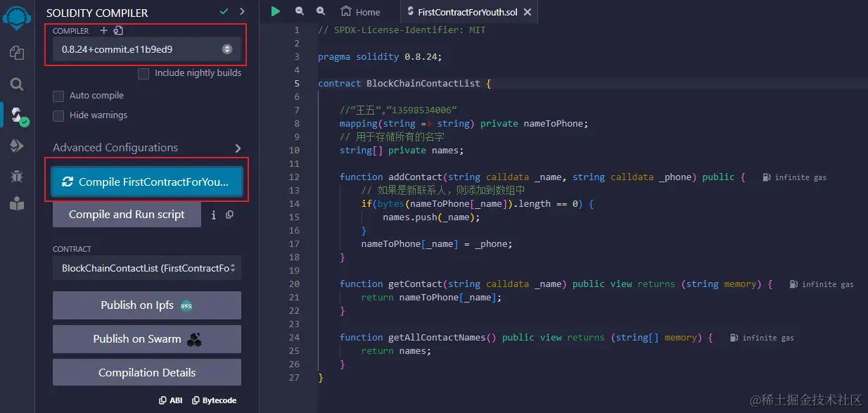This screenshot has height=413, width=868.
Task: Enable the Hide warnings checkbox
Action: coord(58,115)
